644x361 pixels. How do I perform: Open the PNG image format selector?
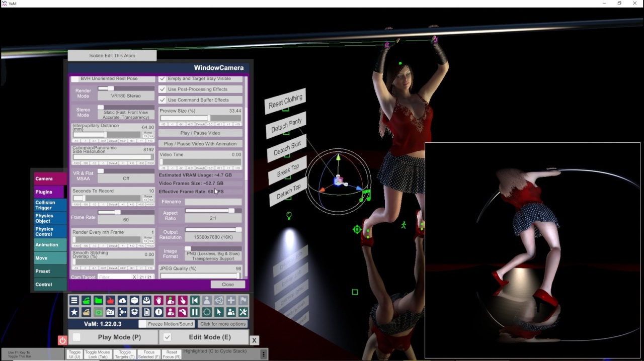pos(213,256)
